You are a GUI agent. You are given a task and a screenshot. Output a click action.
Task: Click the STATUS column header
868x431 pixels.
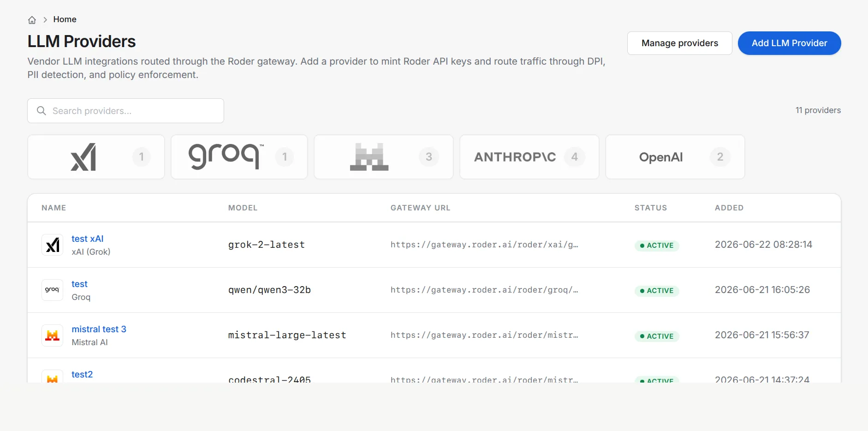point(650,208)
